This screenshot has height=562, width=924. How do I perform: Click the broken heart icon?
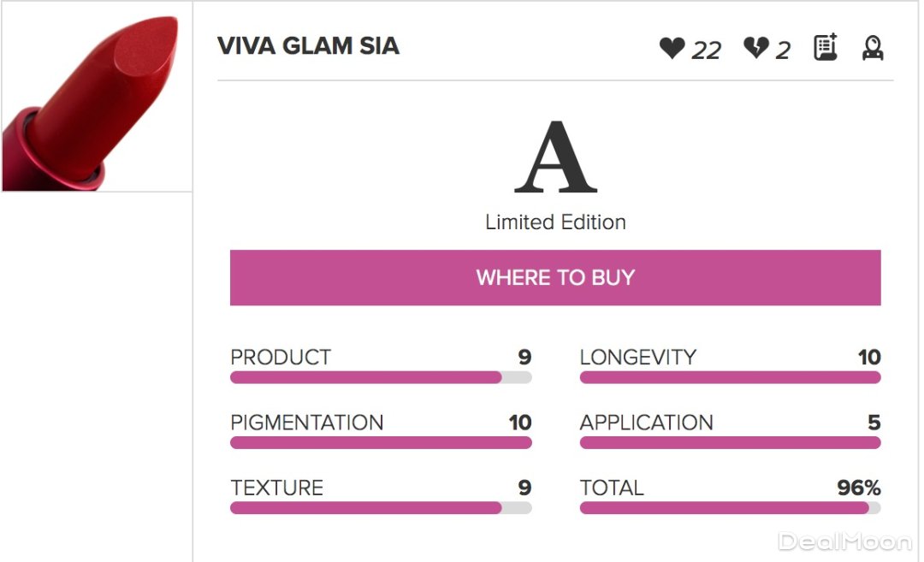point(755,48)
